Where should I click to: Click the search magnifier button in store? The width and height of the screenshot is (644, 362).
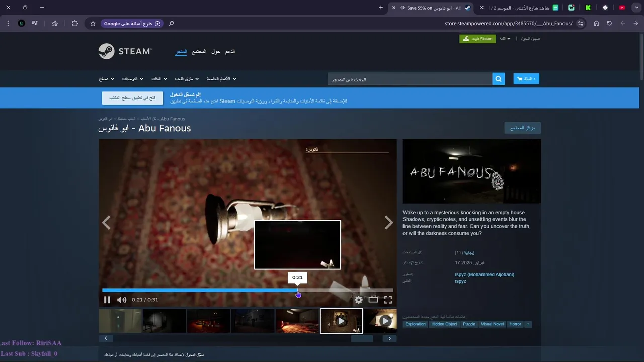[498, 79]
